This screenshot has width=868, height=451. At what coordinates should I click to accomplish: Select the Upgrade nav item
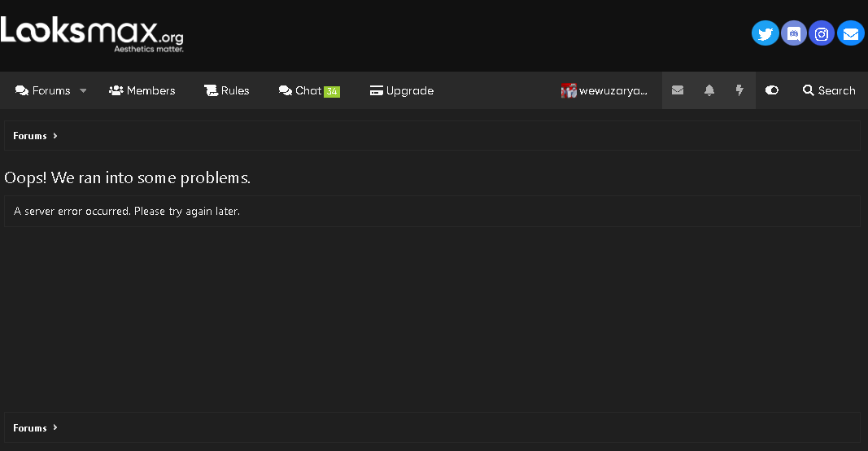pos(402,90)
